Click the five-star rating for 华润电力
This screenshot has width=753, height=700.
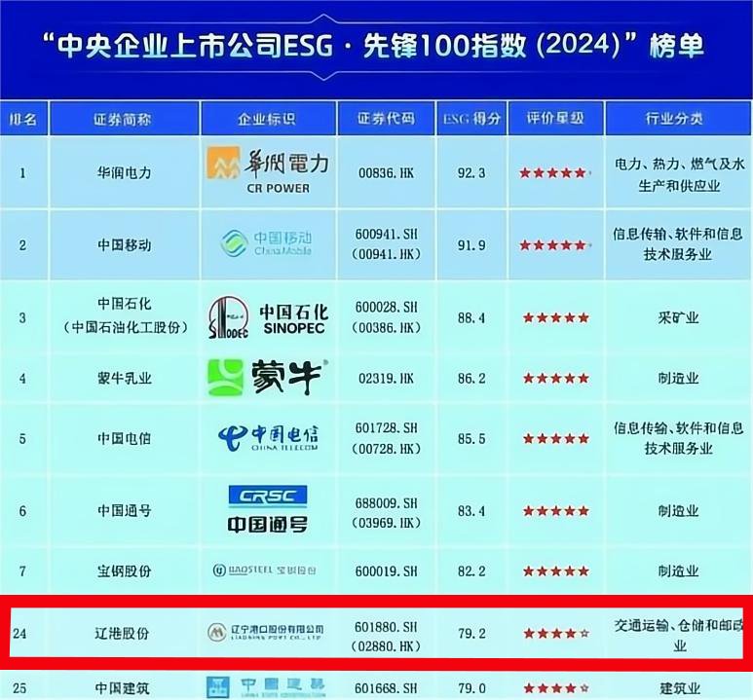point(554,173)
